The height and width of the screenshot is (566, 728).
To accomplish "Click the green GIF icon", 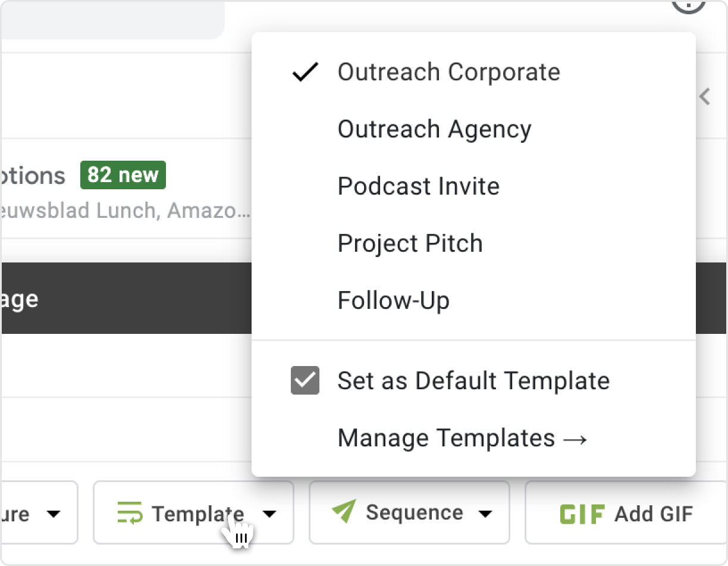I will tap(582, 514).
